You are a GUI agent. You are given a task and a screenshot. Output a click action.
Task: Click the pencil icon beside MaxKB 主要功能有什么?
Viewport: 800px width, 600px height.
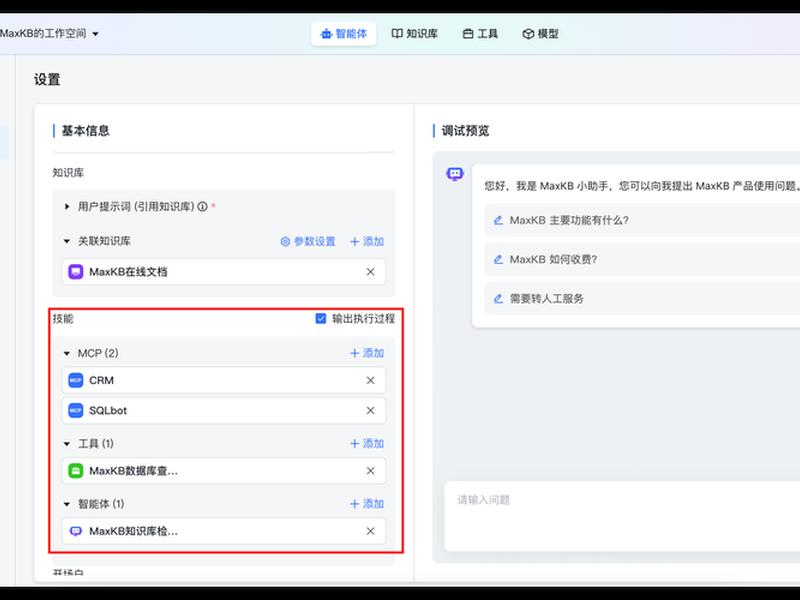point(498,220)
